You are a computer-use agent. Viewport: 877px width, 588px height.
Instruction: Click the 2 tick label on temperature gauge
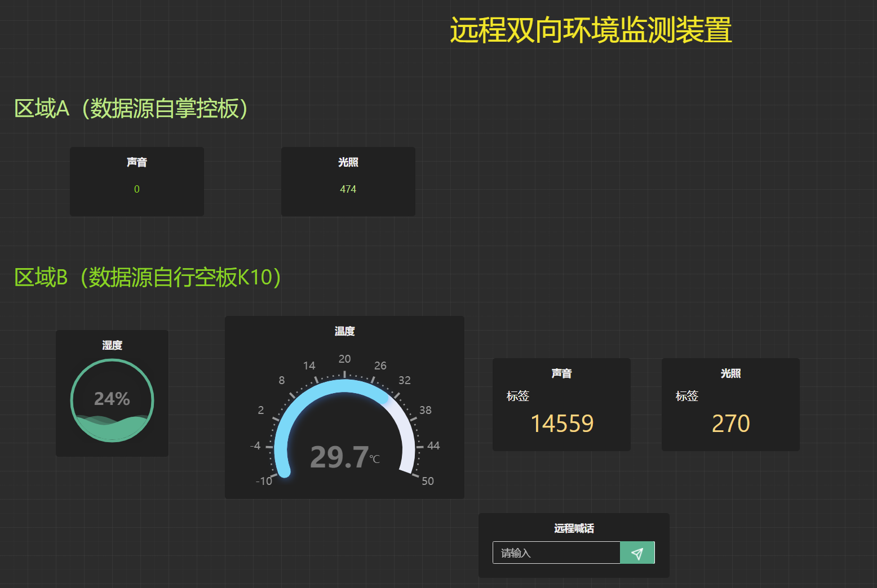click(x=261, y=410)
